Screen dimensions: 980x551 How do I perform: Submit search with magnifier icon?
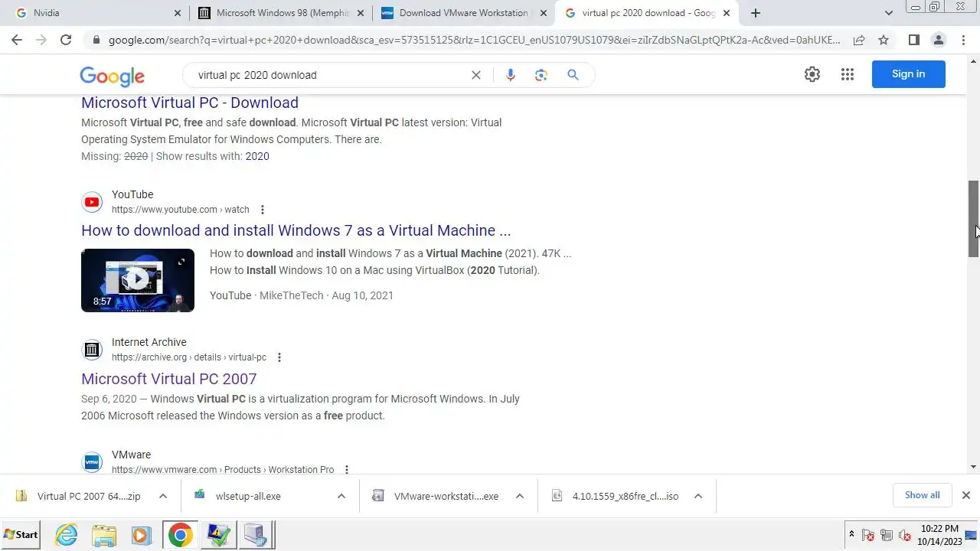tap(573, 75)
